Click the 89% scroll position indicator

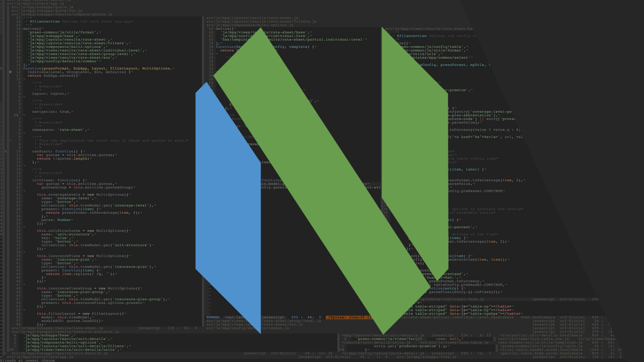pyautogui.click(x=295, y=317)
